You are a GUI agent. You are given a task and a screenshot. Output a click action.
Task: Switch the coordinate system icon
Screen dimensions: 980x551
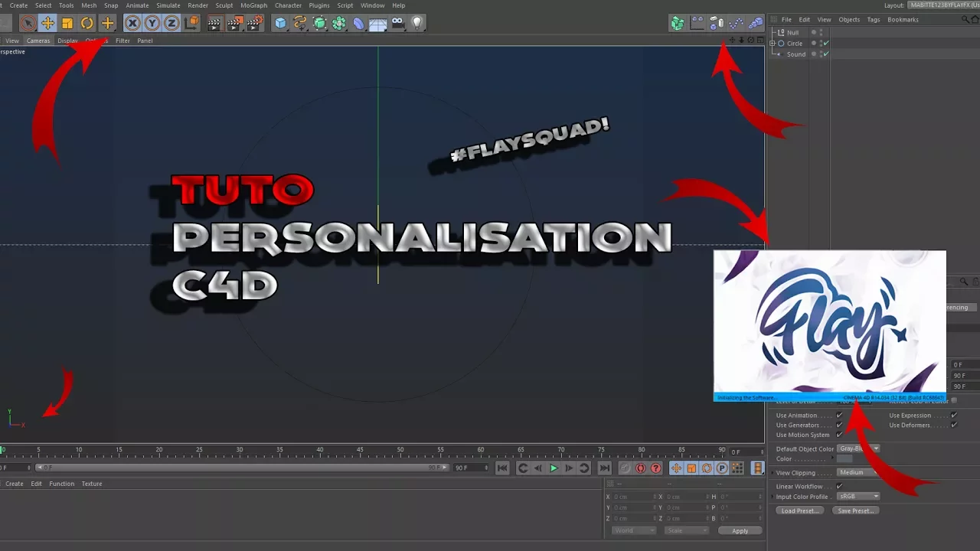pyautogui.click(x=191, y=23)
